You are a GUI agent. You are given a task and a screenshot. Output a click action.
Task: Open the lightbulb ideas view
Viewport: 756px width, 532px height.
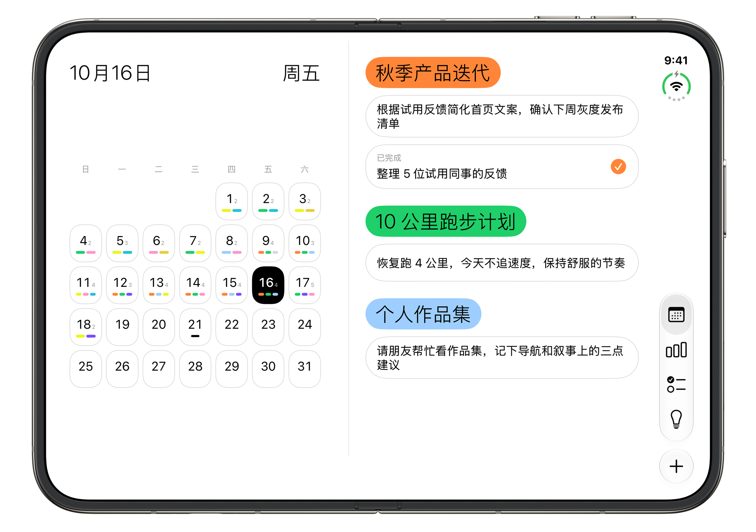tap(676, 419)
